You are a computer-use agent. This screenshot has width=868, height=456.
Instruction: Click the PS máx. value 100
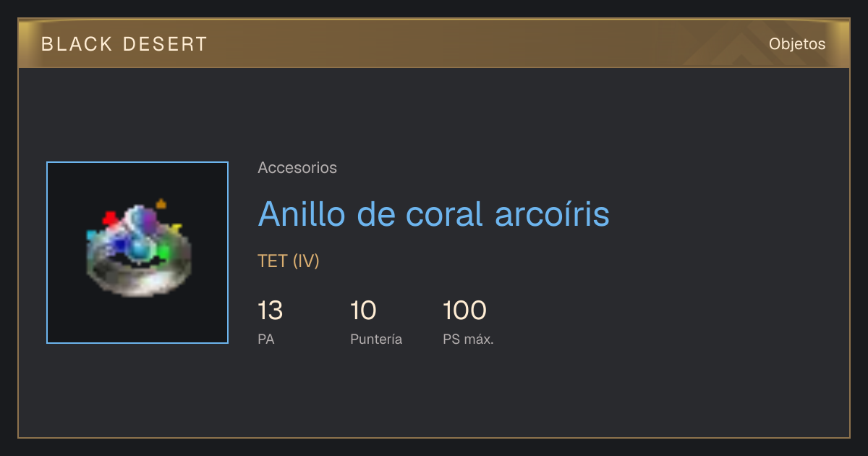coord(464,311)
